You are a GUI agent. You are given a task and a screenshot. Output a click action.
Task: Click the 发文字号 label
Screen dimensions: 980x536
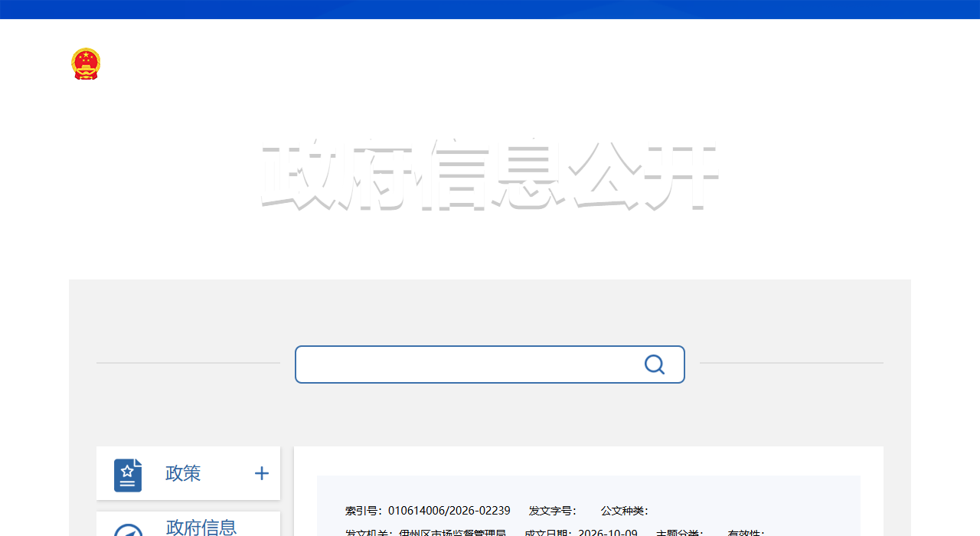pos(553,511)
